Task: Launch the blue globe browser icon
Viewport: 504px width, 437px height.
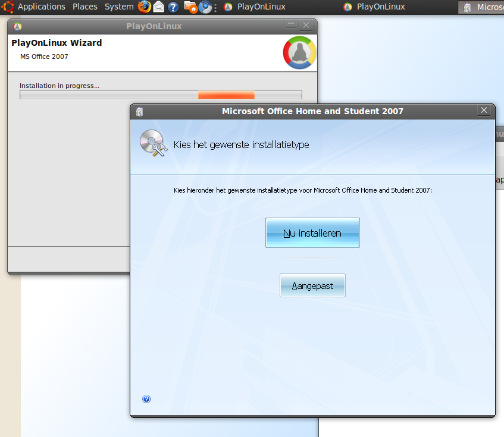Action: click(205, 7)
